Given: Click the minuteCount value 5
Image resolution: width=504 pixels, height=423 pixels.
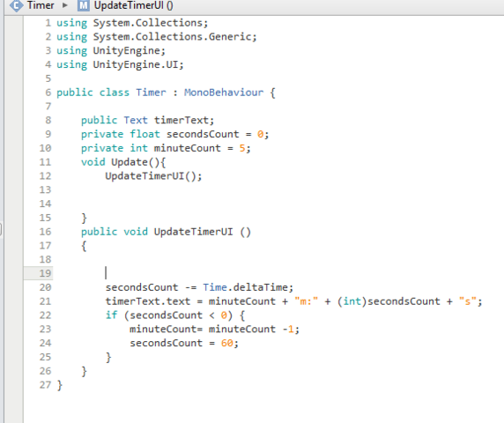Looking at the screenshot, I should pyautogui.click(x=242, y=148).
